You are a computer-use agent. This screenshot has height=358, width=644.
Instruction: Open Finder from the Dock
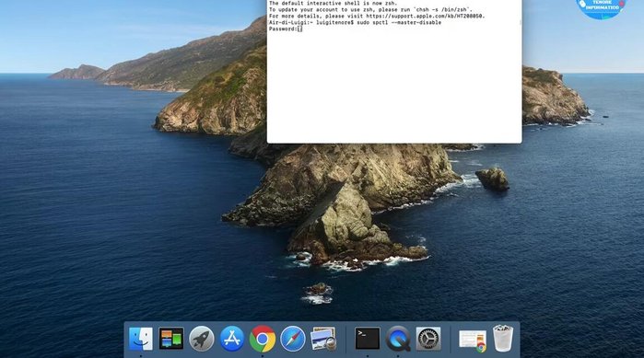[x=140, y=339]
